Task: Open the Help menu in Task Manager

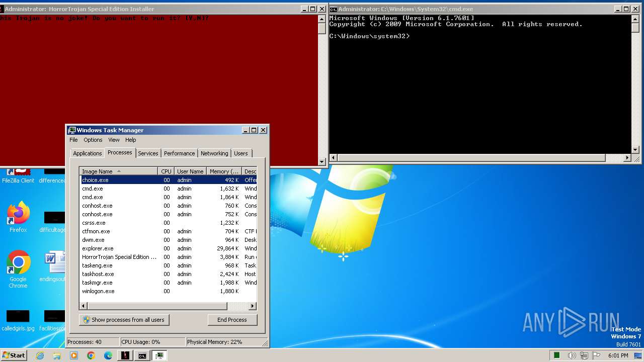Action: click(x=131, y=140)
